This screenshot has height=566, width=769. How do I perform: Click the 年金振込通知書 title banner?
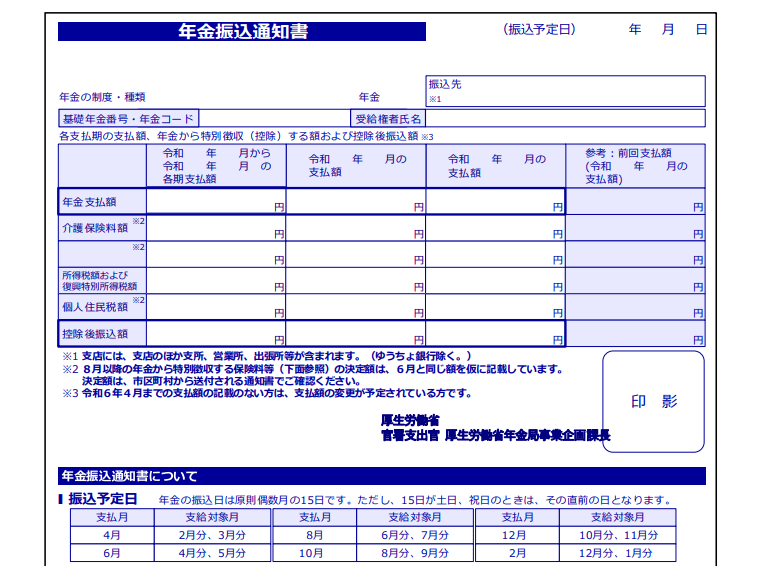point(242,31)
